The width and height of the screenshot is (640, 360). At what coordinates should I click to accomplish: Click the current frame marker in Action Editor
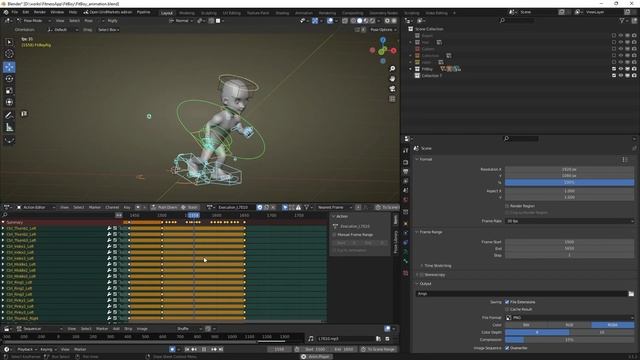193,215
